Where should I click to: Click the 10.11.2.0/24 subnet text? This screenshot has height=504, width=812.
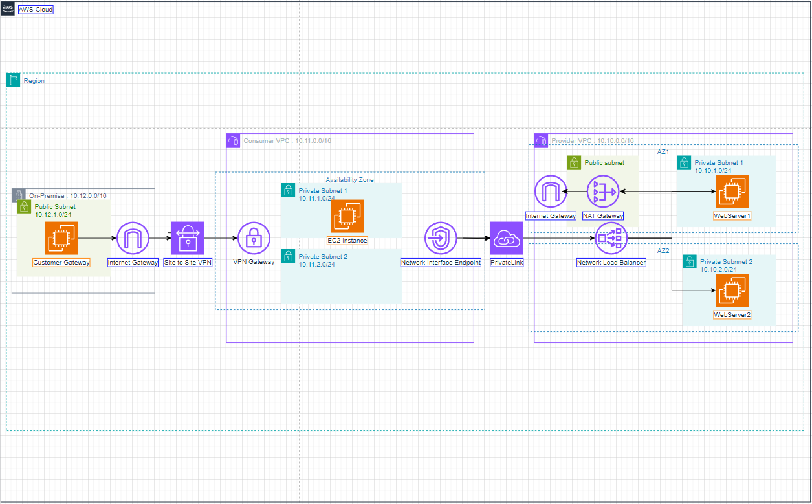[x=317, y=264]
